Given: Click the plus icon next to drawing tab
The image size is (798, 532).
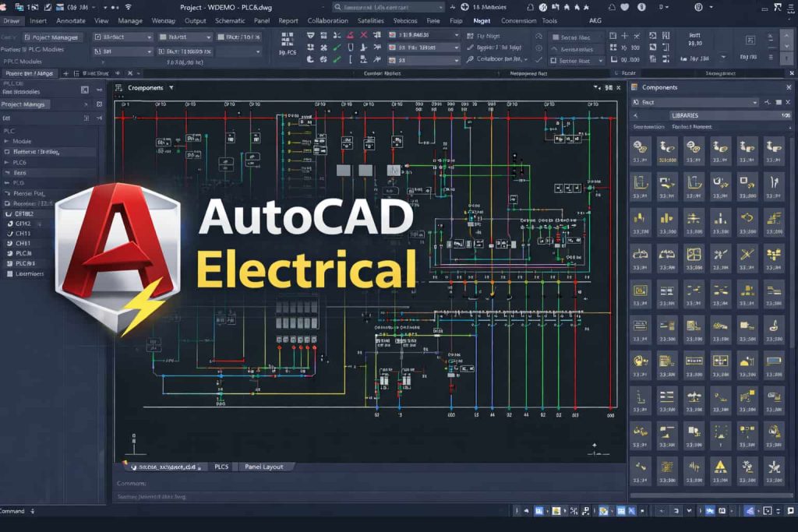Looking at the screenshot, I should 65,73.
